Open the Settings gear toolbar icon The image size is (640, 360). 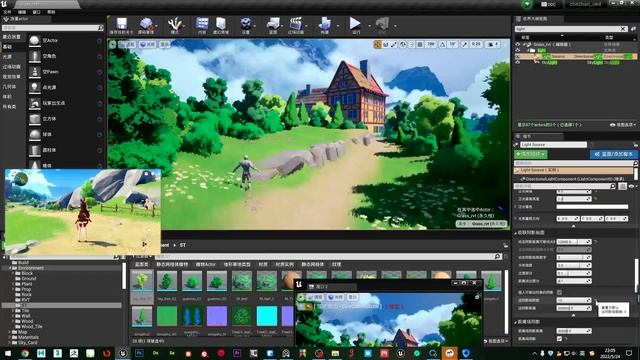245,24
